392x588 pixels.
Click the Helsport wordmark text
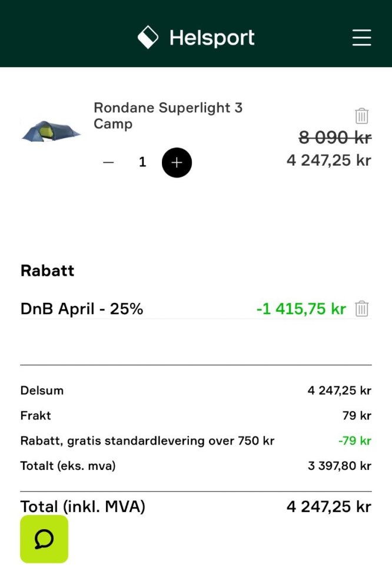pos(212,38)
